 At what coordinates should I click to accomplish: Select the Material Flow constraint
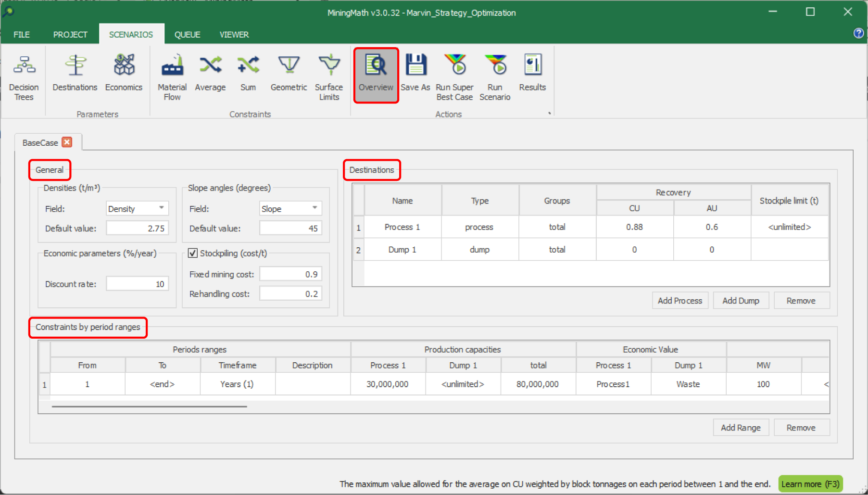(172, 77)
